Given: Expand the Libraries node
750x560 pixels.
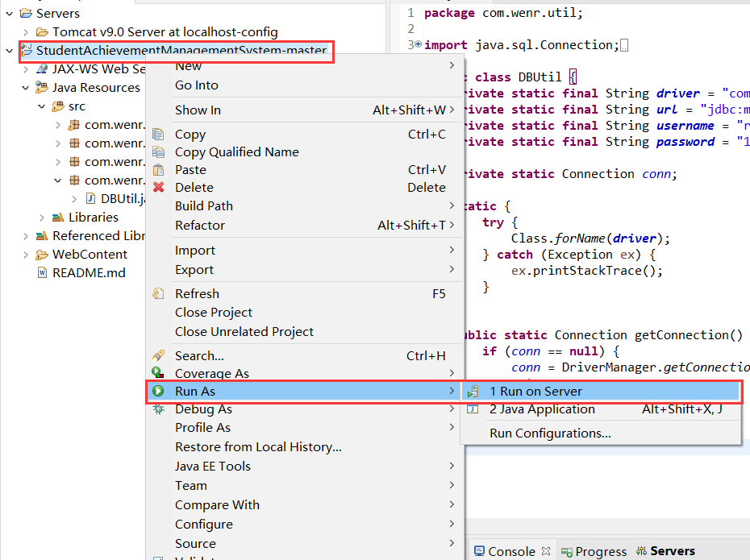Looking at the screenshot, I should (x=42, y=218).
